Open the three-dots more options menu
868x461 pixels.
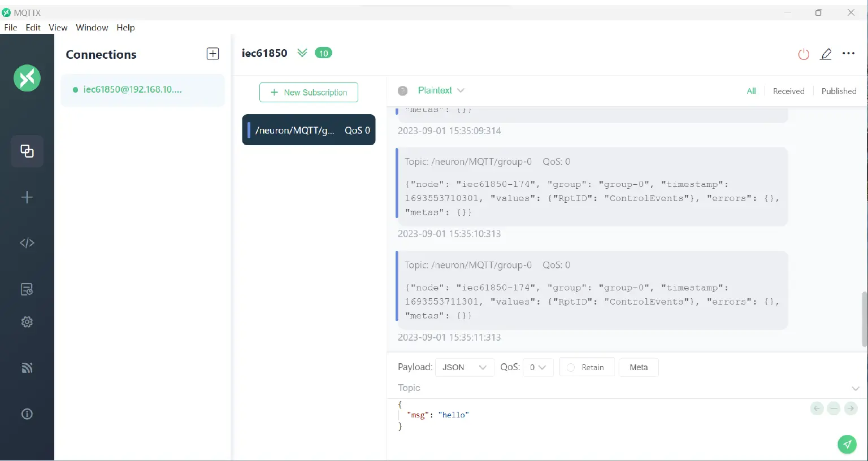848,54
